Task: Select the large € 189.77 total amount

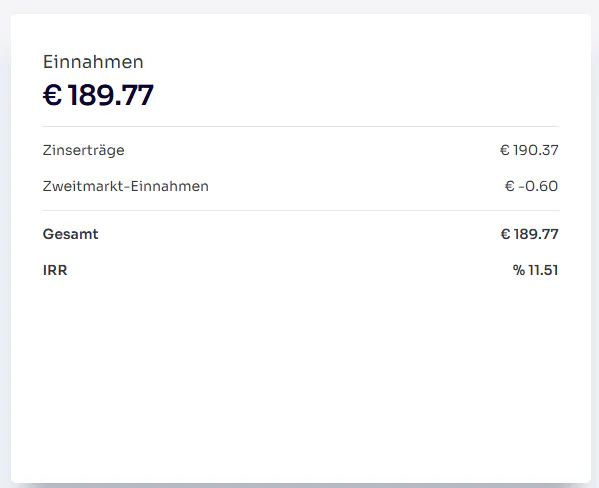Action: pyautogui.click(x=98, y=95)
